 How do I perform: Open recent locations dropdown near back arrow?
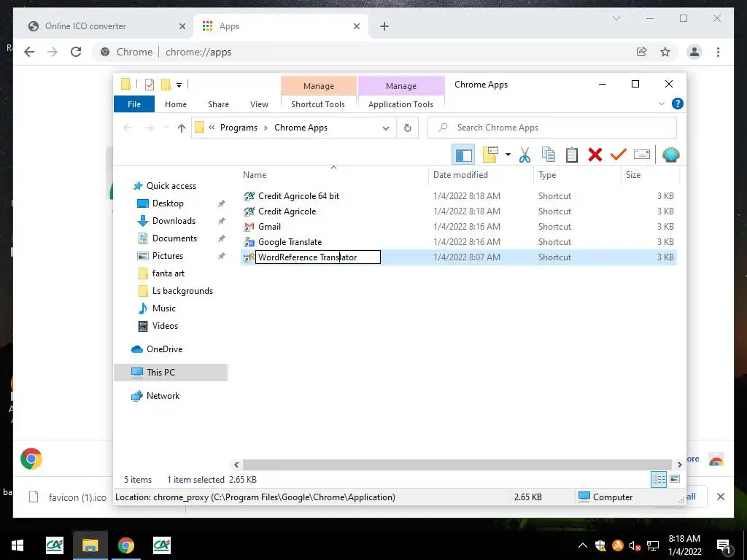166,128
